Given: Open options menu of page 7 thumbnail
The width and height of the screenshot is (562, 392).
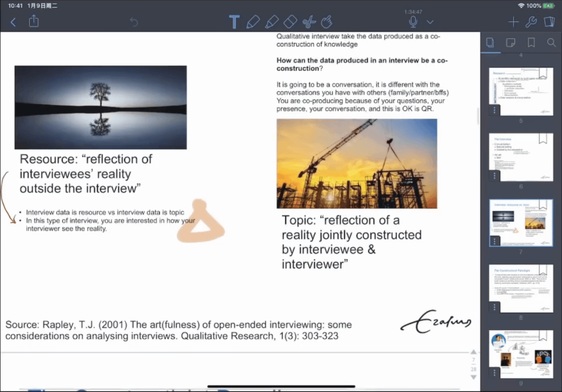Looking at the screenshot, I should click(x=495, y=241).
